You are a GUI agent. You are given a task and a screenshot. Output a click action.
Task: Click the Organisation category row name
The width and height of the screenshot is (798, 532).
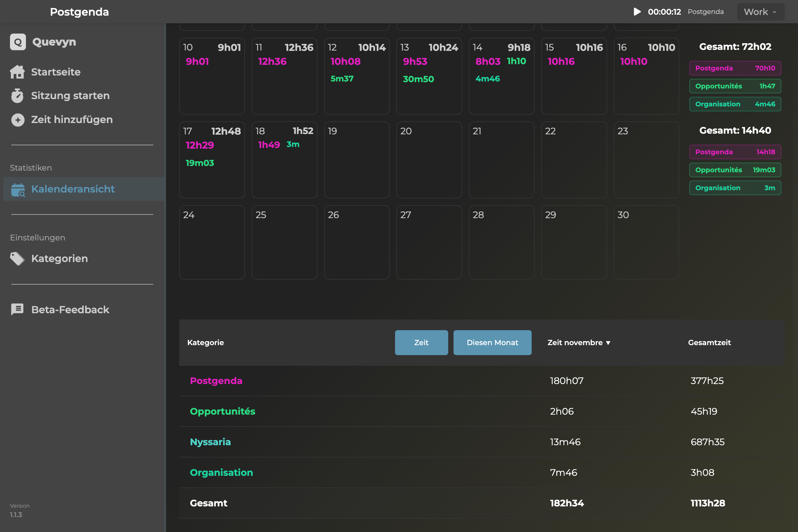(x=221, y=472)
